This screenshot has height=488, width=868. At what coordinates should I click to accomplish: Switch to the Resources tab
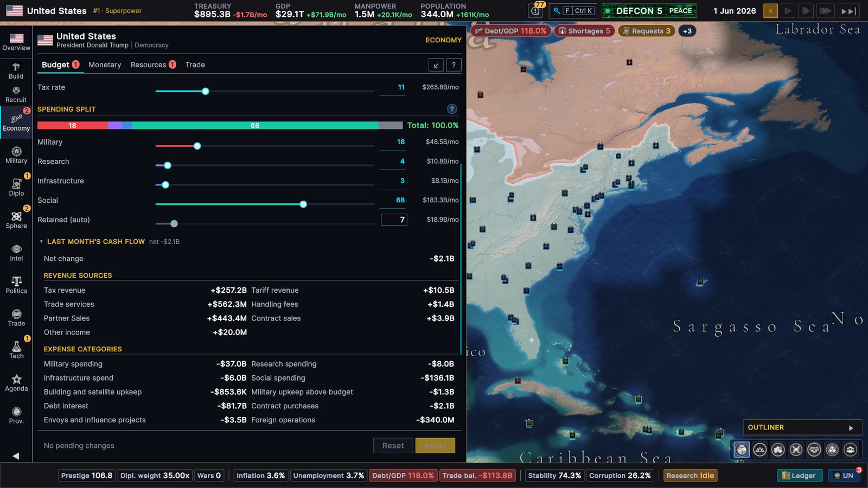[x=153, y=65]
